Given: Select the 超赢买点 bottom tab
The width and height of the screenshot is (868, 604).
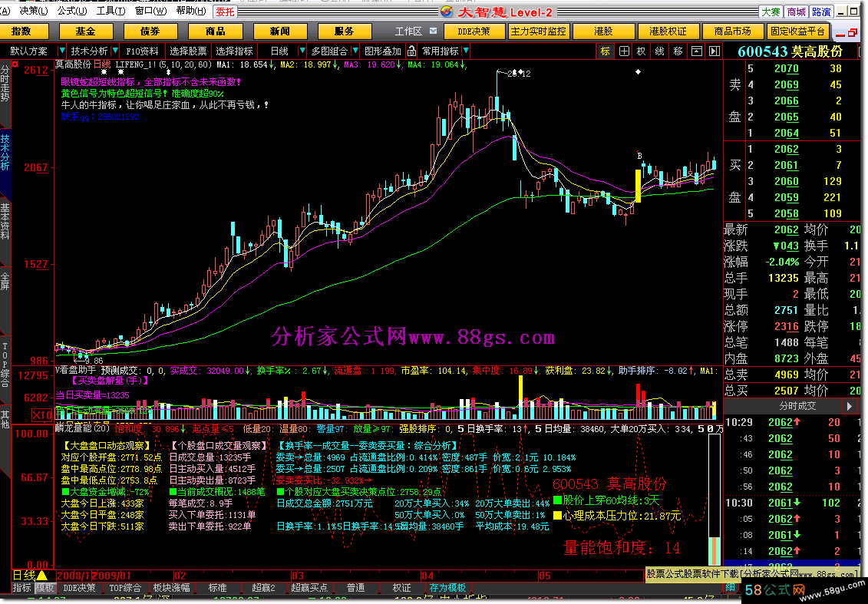Looking at the screenshot, I should pyautogui.click(x=309, y=587).
